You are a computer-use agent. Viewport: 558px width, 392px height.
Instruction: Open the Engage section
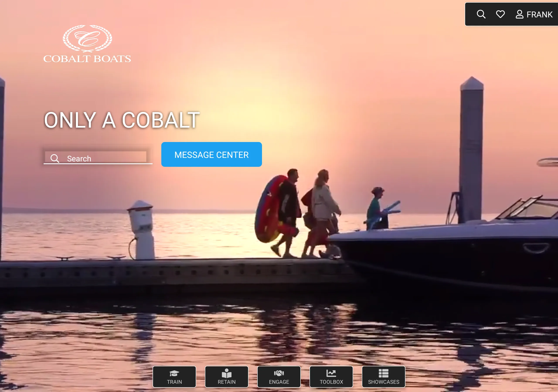[279, 377]
